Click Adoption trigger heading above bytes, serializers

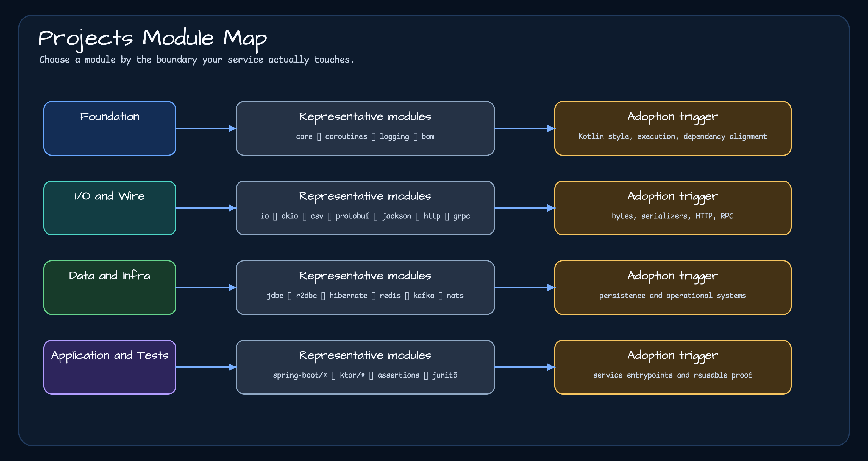(x=673, y=197)
